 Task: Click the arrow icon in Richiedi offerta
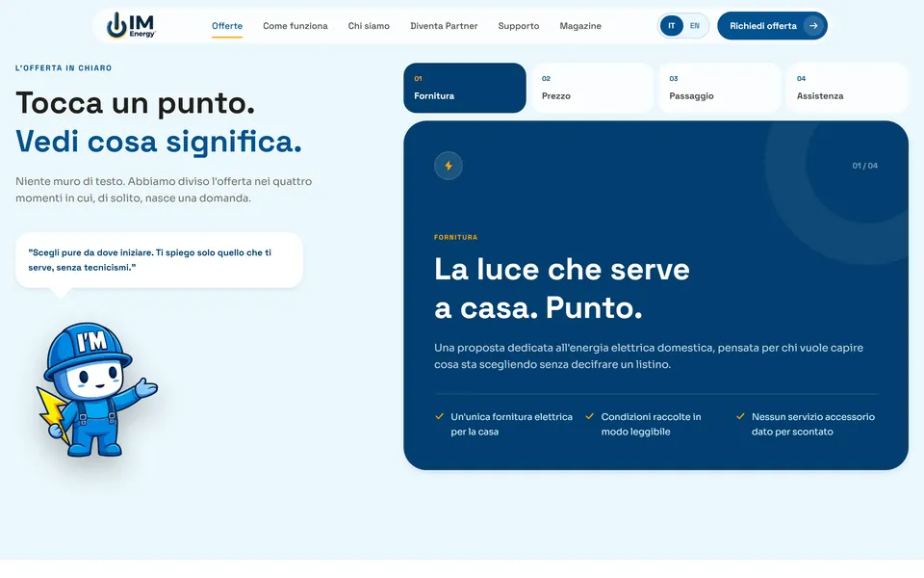(x=813, y=26)
